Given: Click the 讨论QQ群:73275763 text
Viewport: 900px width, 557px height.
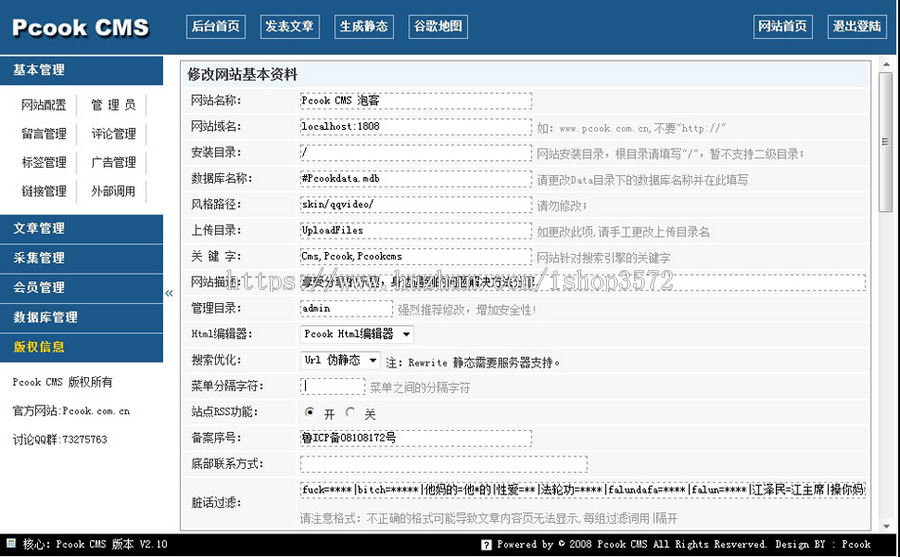Looking at the screenshot, I should coord(60,440).
